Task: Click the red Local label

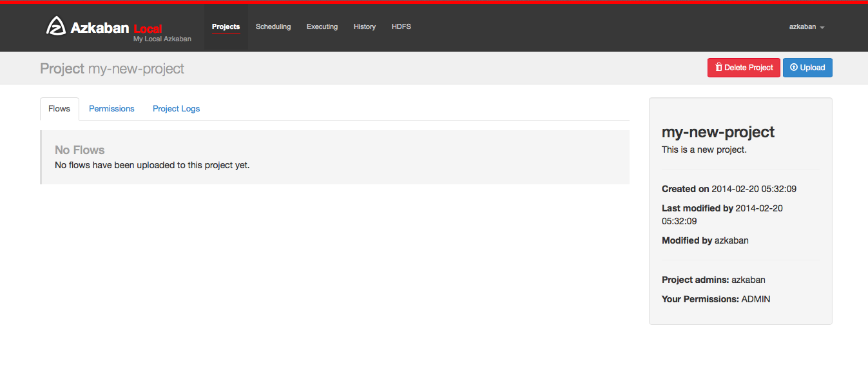Action: click(x=148, y=29)
